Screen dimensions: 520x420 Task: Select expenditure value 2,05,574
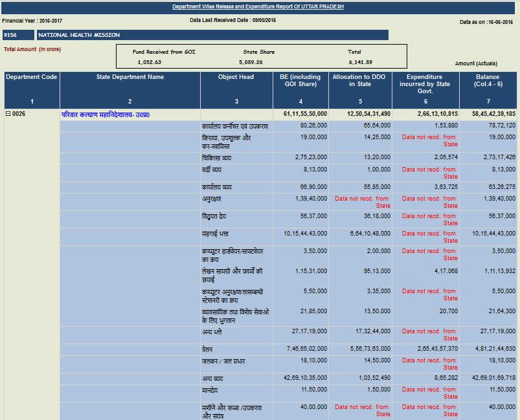click(x=446, y=157)
